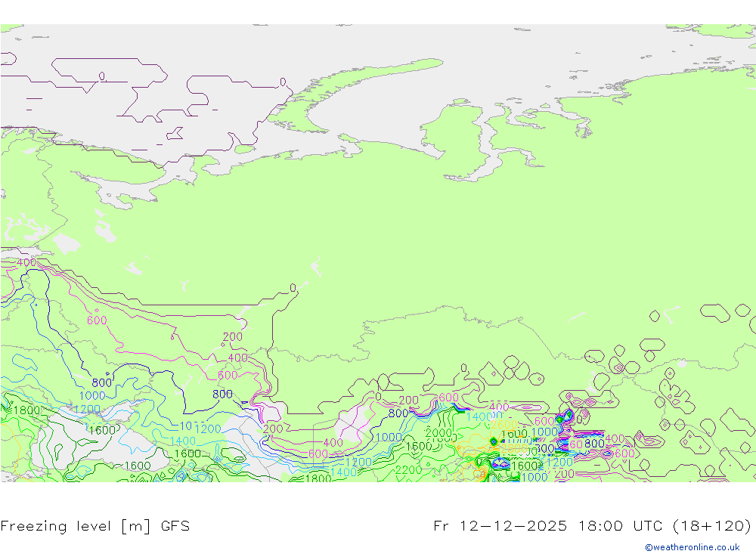Open the weatheronline.co.uk copyright link
Screen dimensions: 756x554
692,547
